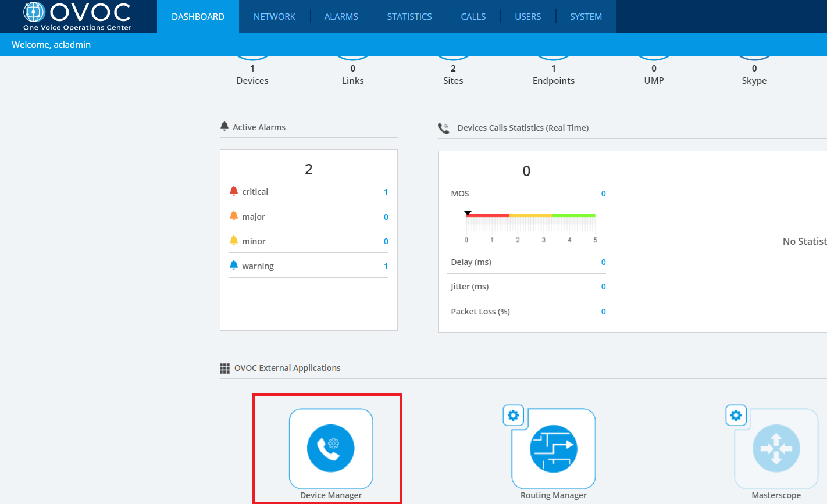Open the Device Manager application icon

[x=331, y=449]
